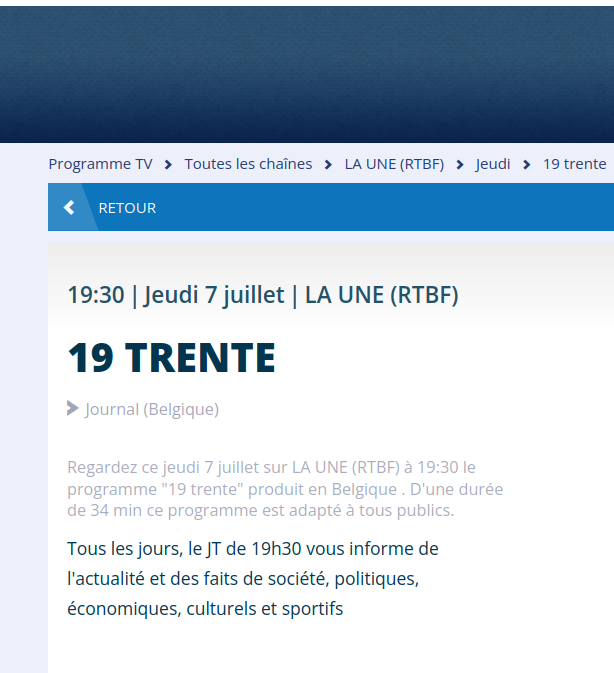Click the chevron after LA UNE (RTBF)
The width and height of the screenshot is (614, 673).
460,165
